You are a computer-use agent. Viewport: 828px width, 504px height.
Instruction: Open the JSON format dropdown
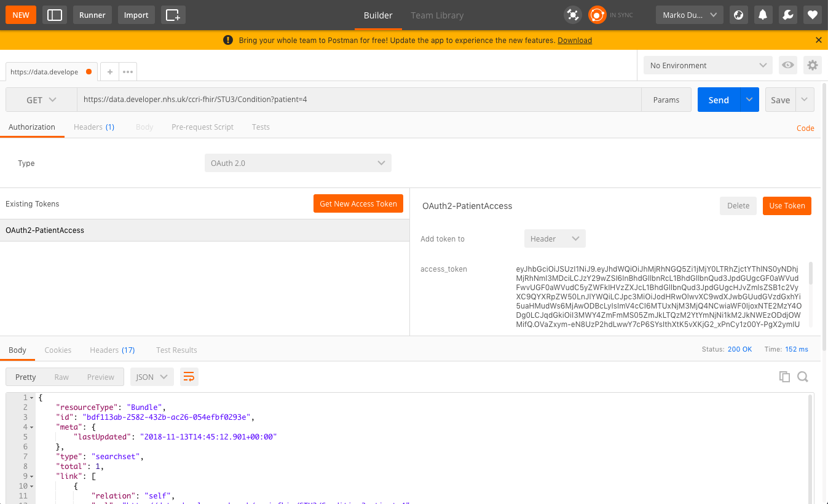(x=152, y=377)
